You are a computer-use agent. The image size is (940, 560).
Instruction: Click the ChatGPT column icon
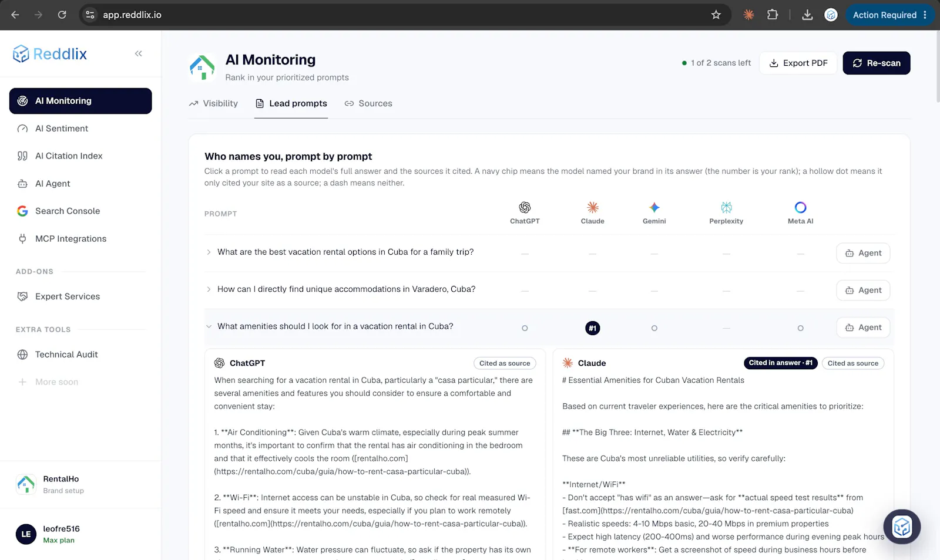525,208
